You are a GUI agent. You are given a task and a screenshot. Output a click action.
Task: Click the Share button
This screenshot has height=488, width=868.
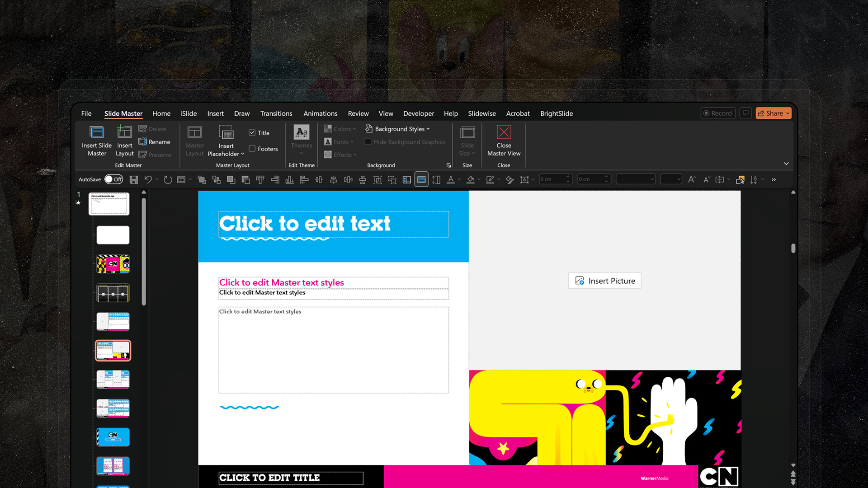tap(774, 113)
